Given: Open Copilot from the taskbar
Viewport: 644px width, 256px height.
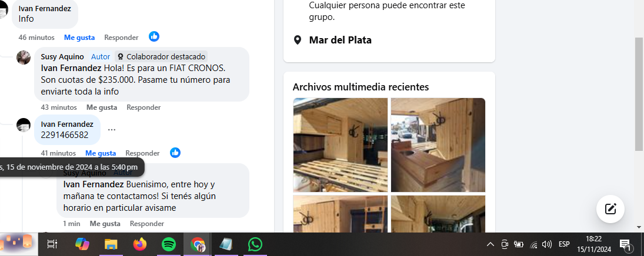Looking at the screenshot, I should click(x=82, y=244).
